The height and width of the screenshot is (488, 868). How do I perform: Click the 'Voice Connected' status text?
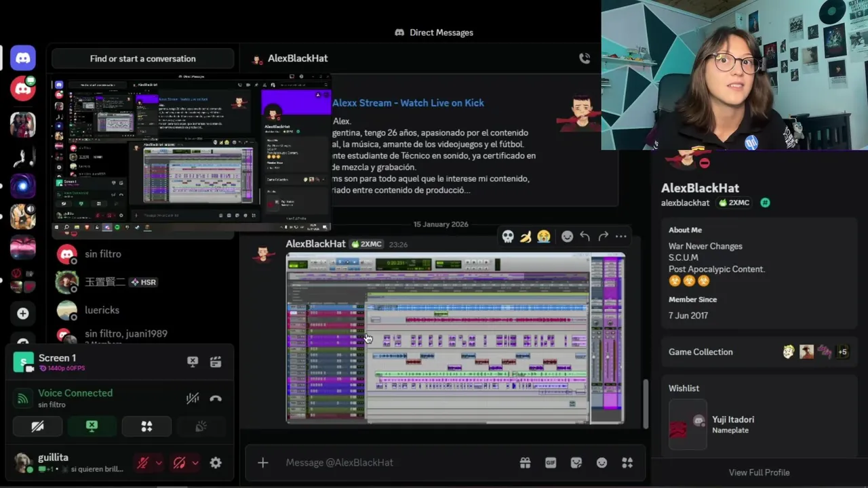75,393
